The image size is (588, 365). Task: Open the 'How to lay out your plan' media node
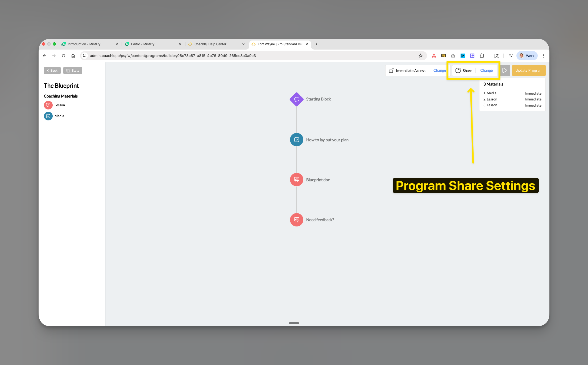click(296, 139)
